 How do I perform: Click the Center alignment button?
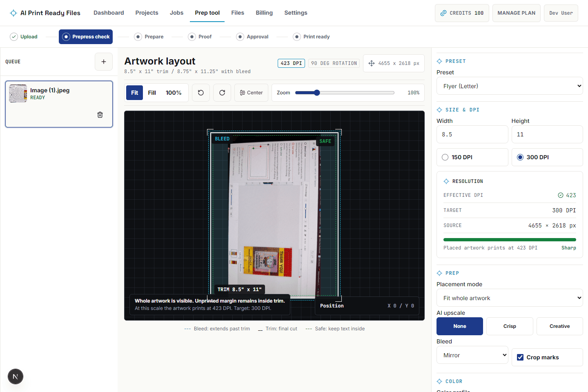pyautogui.click(x=252, y=93)
